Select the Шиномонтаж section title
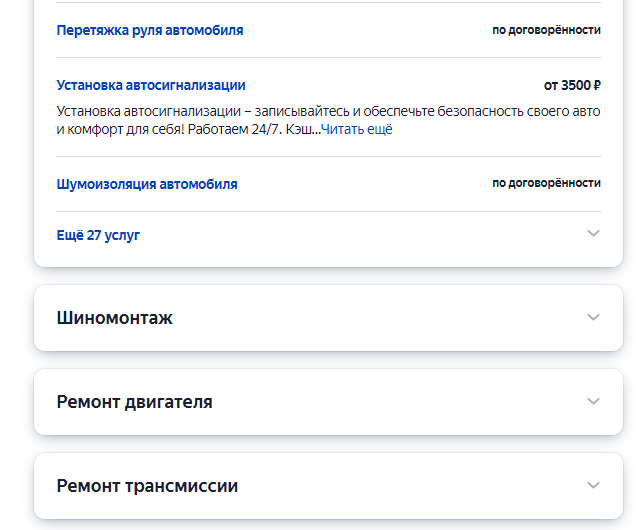 click(x=114, y=318)
